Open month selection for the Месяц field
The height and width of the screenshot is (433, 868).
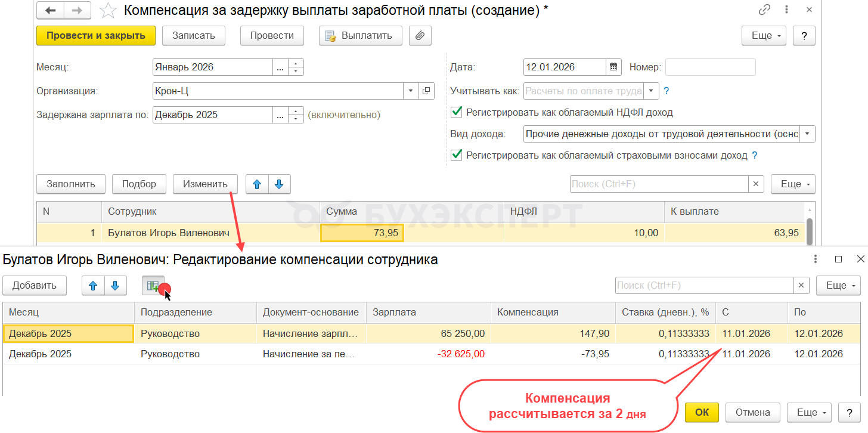(280, 67)
